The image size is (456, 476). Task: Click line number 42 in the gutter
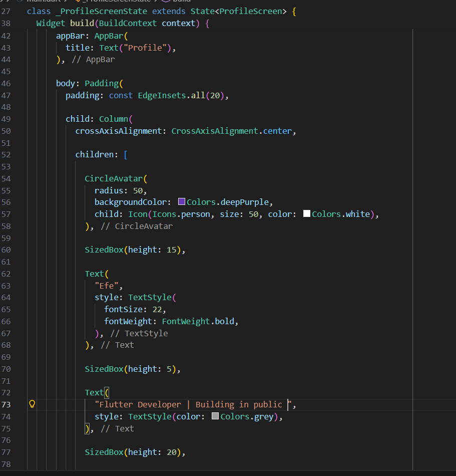(6, 36)
